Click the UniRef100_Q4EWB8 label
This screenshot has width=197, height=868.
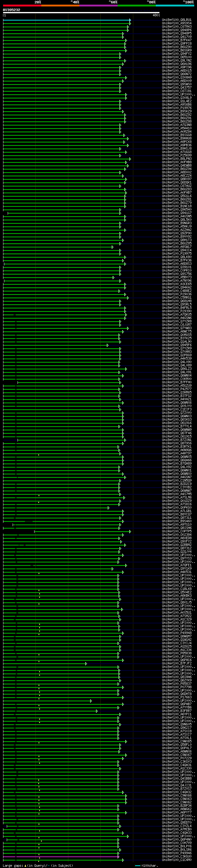[x=177, y=165]
